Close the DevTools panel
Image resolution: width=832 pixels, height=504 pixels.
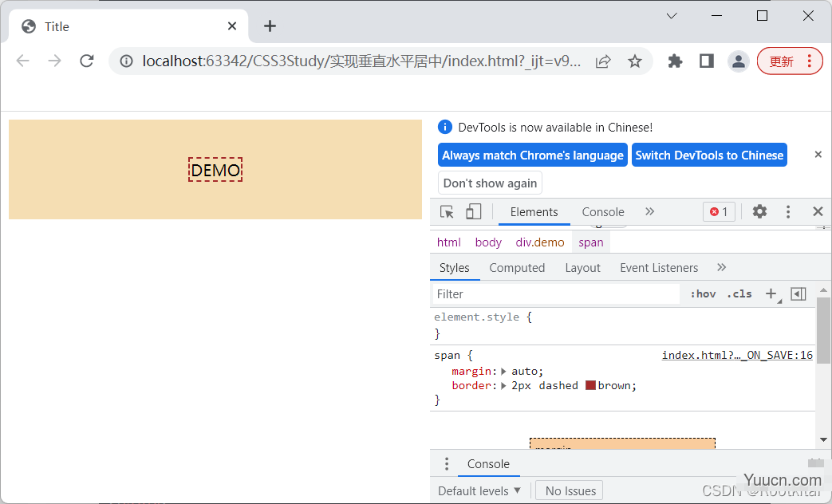818,211
